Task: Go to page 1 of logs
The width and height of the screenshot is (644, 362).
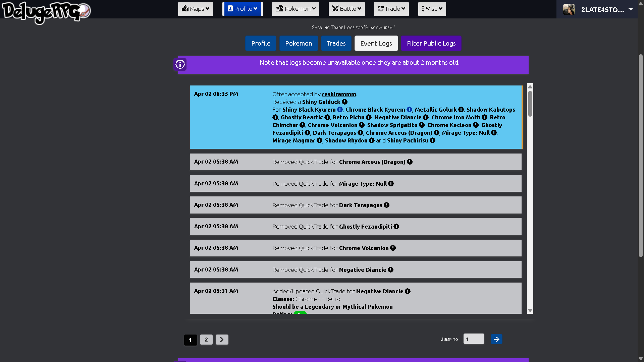Action: (191, 340)
